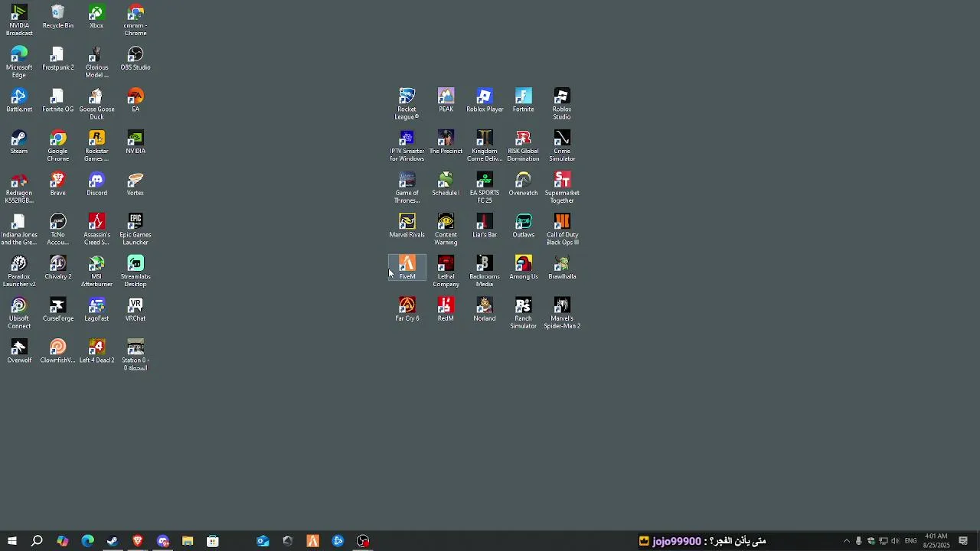The image size is (980, 551).
Task: Select the Frostpunk 2 desktop icon
Action: click(58, 59)
